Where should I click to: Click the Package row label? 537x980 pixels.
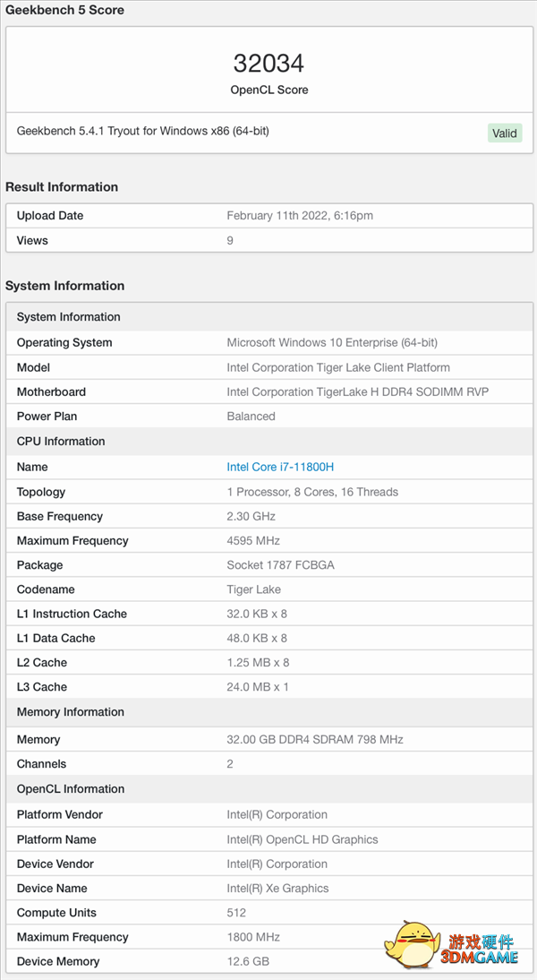(40, 565)
